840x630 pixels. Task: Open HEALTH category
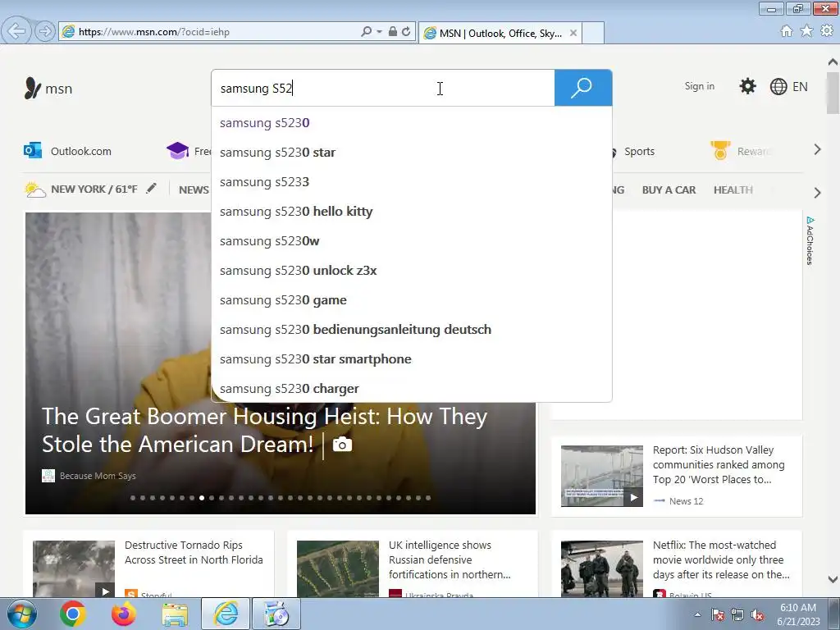point(733,189)
